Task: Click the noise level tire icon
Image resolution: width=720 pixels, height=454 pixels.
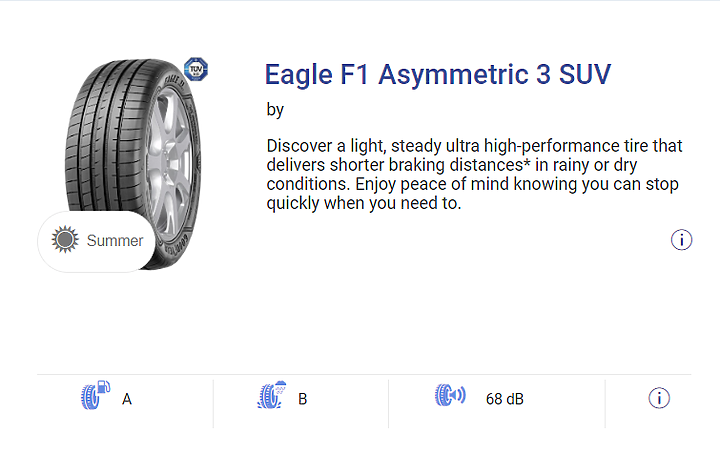Action: [450, 395]
